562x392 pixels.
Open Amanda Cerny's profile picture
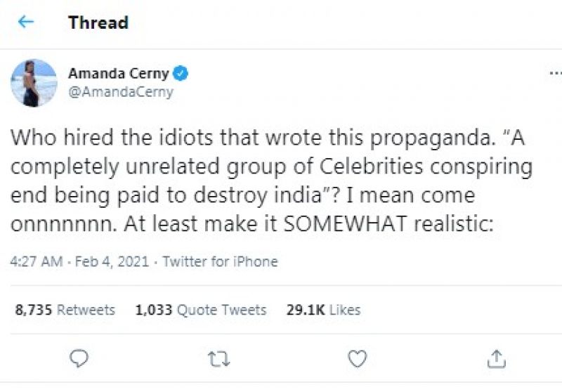(x=34, y=83)
